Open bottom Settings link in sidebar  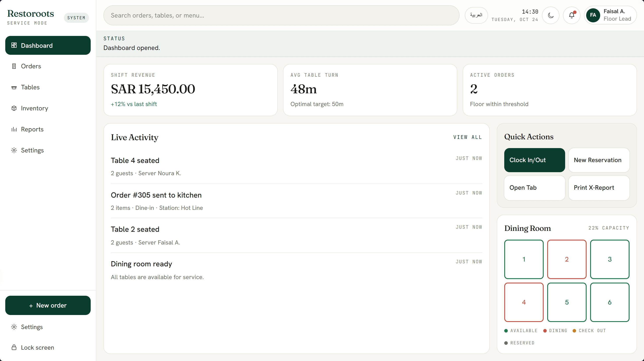coord(48,327)
